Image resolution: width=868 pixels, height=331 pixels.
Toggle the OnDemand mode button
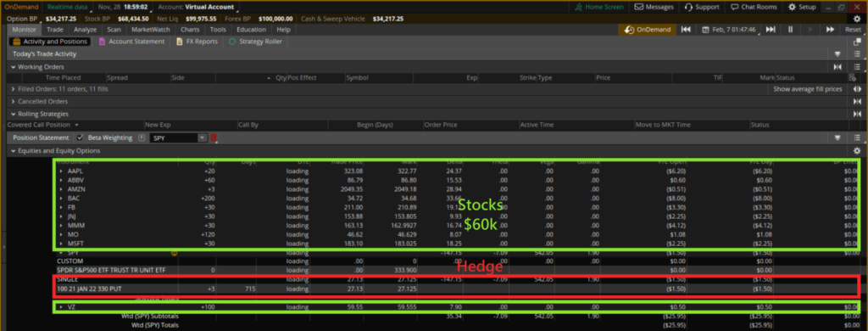(x=647, y=30)
